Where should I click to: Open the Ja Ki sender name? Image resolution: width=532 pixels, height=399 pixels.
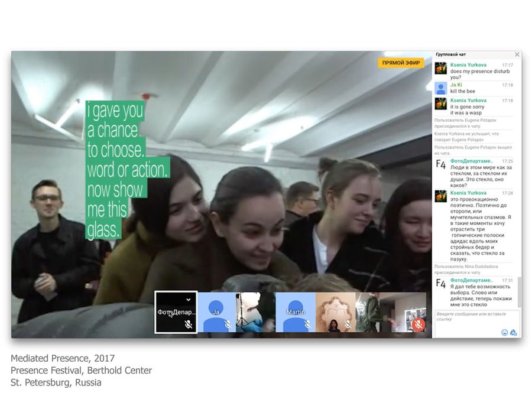pyautogui.click(x=456, y=85)
